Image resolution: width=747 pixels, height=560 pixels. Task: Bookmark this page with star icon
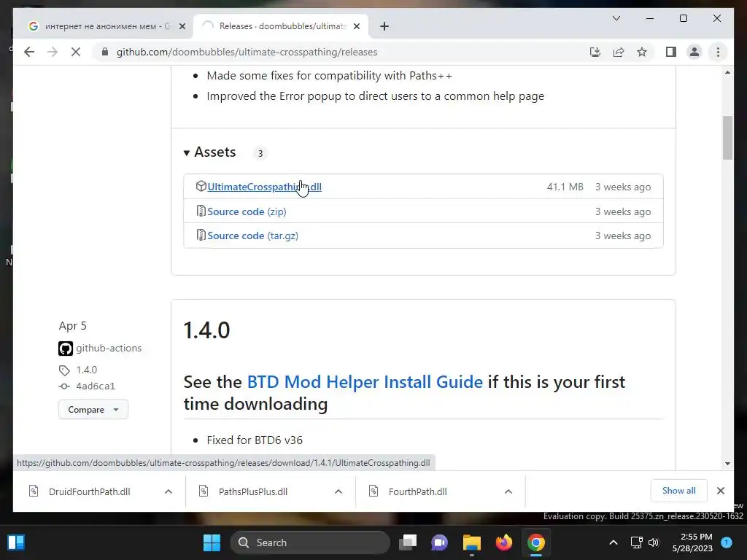click(x=642, y=52)
